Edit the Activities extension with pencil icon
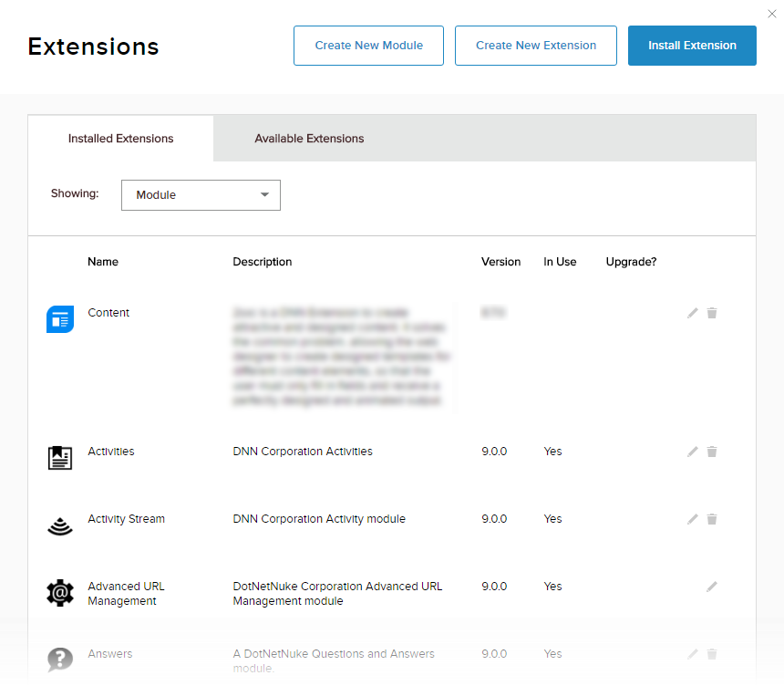This screenshot has height=686, width=784. click(x=693, y=452)
